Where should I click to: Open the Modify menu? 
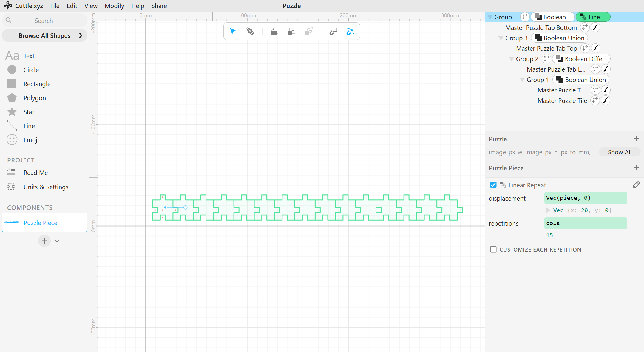[x=114, y=6]
